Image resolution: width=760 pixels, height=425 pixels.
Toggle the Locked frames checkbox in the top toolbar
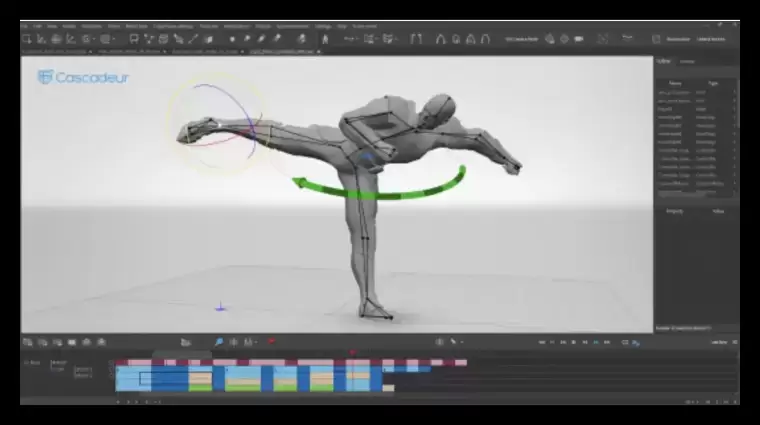pyautogui.click(x=705, y=38)
